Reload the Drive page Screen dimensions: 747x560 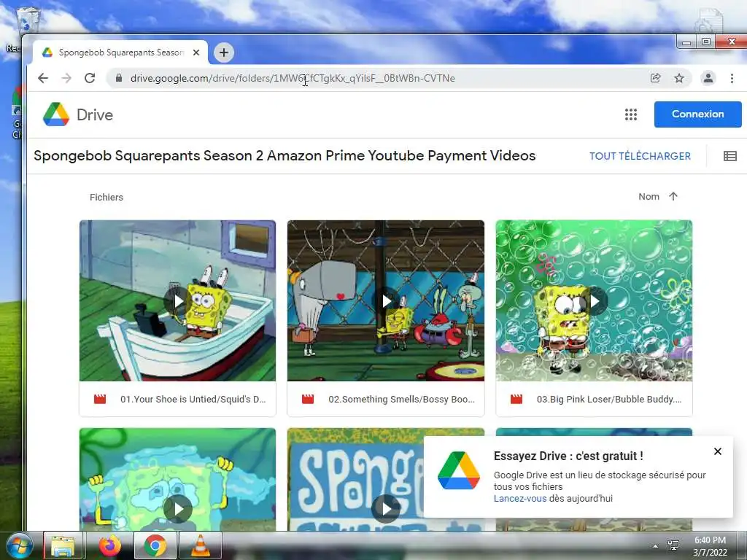90,78
